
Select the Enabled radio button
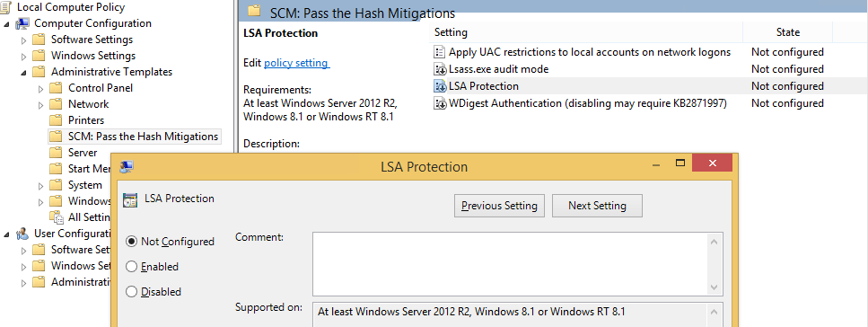click(131, 267)
